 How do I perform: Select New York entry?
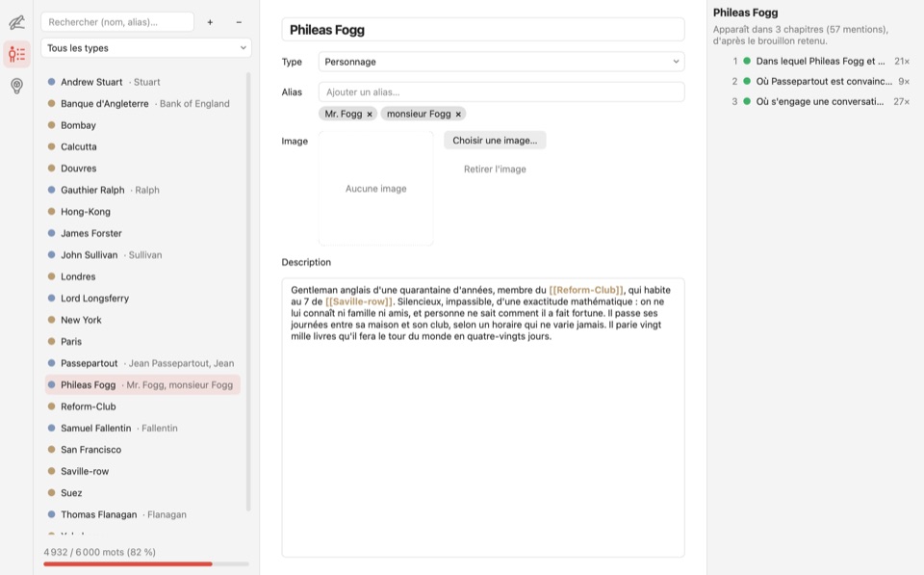pos(142,320)
